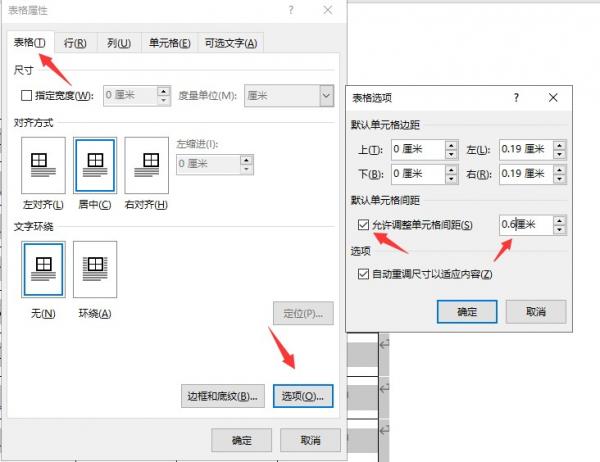Increase cell spacing value
The width and height of the screenshot is (600, 462).
[559, 220]
